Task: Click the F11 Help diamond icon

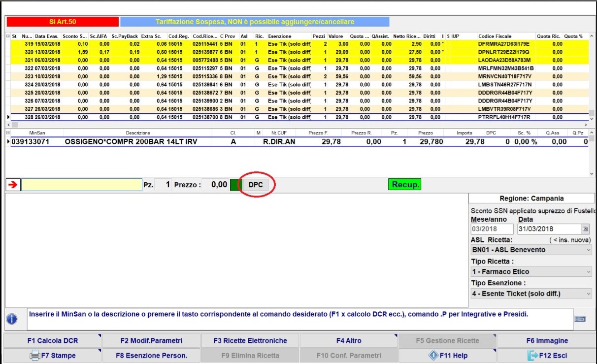Action: pyautogui.click(x=433, y=355)
